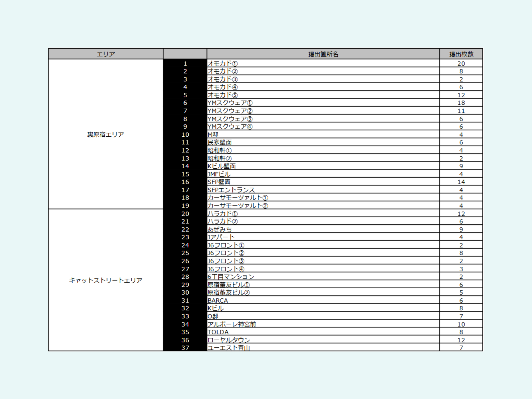Viewport: 532px width, 399px height.
Task: Click the count 9 for Kビル壁面
Action: point(461,166)
